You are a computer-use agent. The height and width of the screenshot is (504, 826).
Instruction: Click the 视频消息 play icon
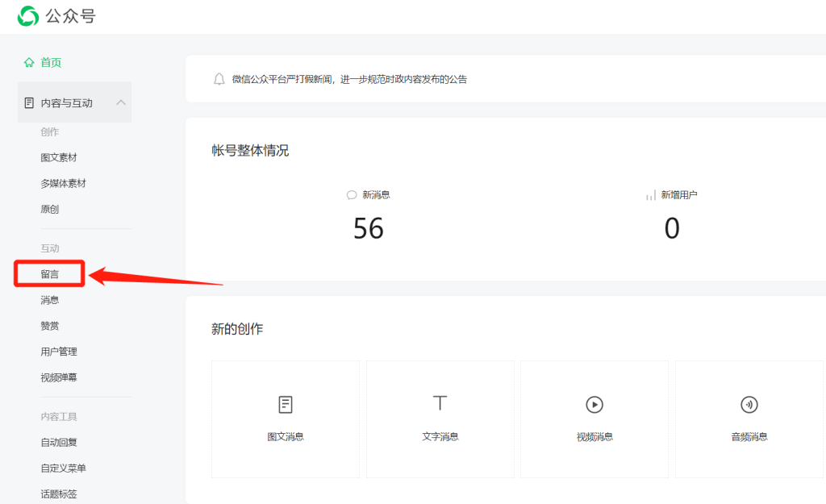click(594, 404)
